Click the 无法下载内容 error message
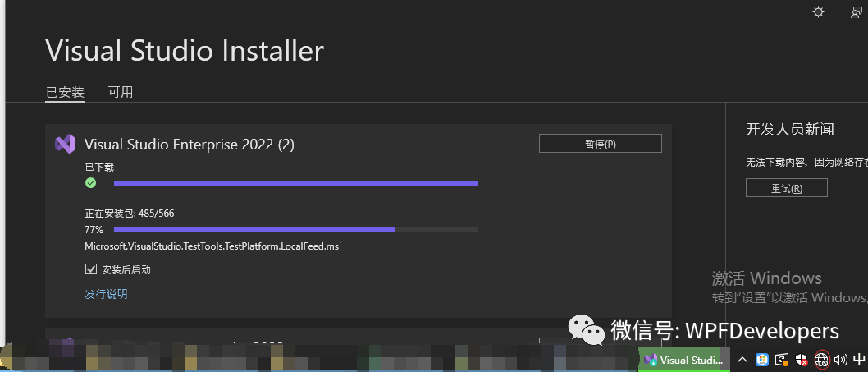 [806, 163]
